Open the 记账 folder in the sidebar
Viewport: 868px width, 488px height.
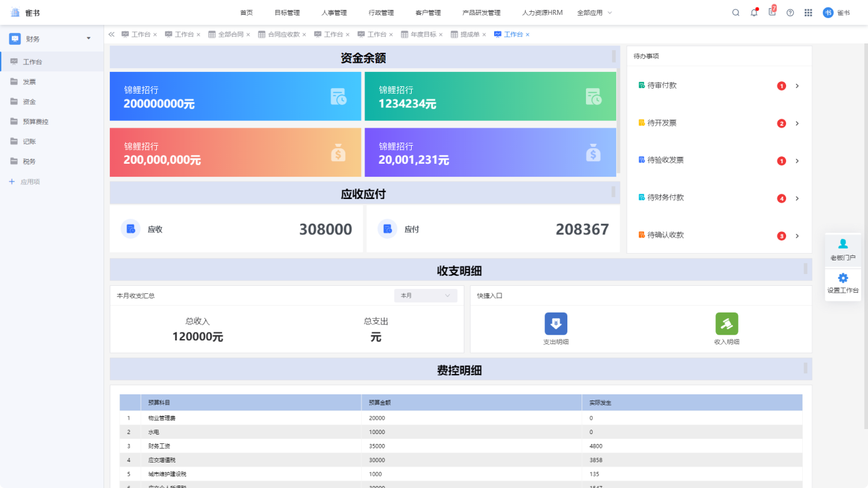click(x=51, y=141)
